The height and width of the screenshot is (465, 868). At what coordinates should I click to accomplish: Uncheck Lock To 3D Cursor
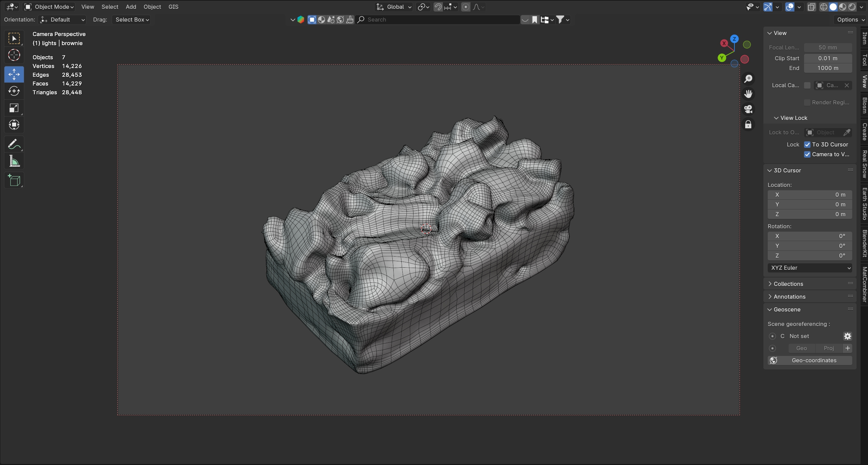pos(807,145)
